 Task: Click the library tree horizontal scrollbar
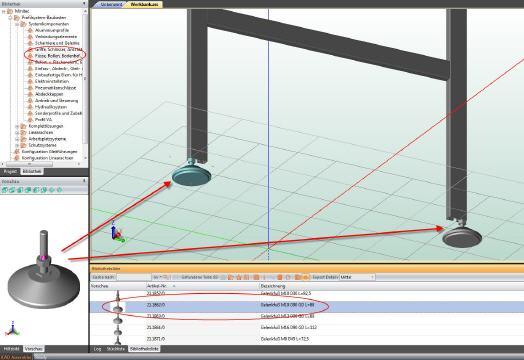[x=42, y=164]
